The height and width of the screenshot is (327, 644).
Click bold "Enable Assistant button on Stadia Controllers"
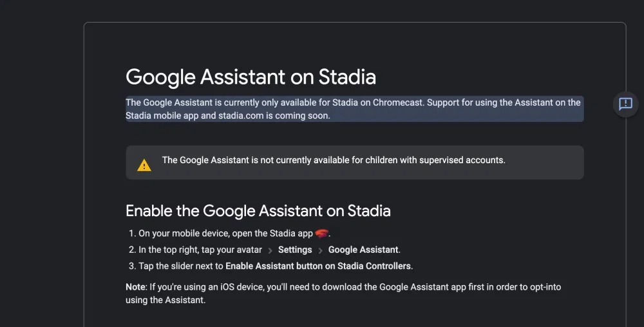point(318,266)
